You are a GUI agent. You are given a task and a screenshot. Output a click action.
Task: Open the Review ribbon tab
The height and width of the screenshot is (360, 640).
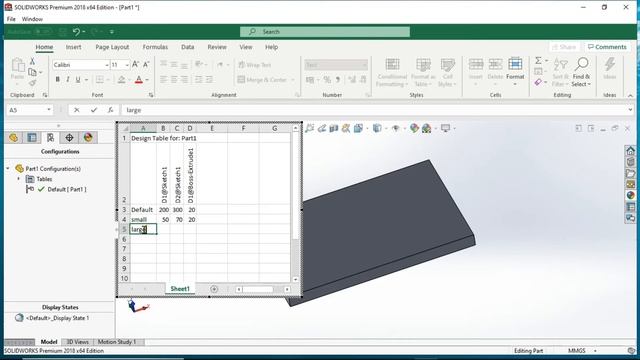coord(217,47)
